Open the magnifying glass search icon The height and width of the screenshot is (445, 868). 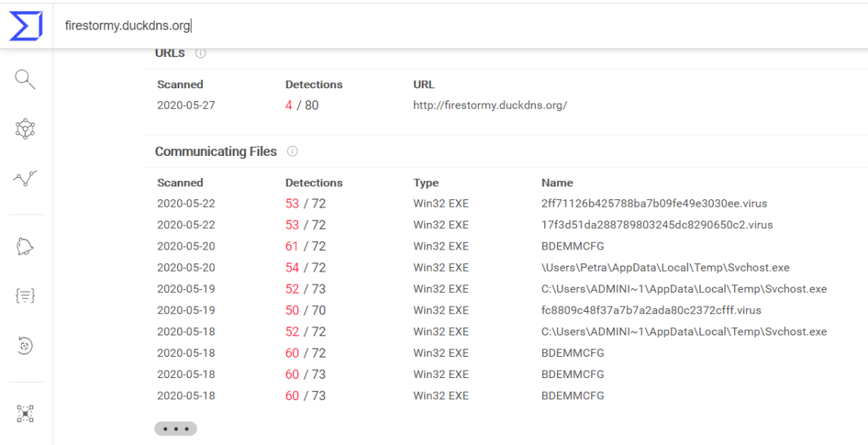pos(26,79)
